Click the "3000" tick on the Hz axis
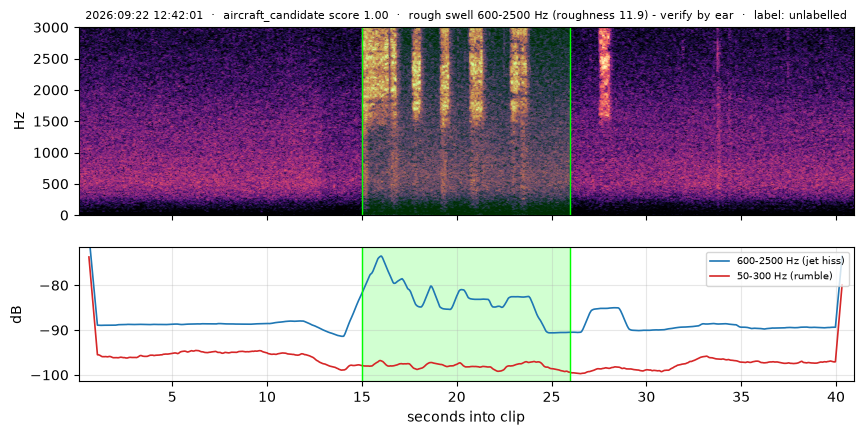This screenshot has height=435, width=863. point(53,28)
